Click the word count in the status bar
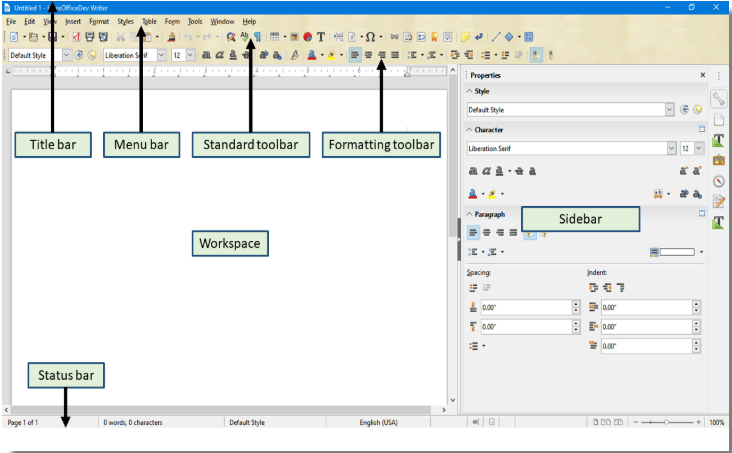The width and height of the screenshot is (732, 453). coord(133,423)
